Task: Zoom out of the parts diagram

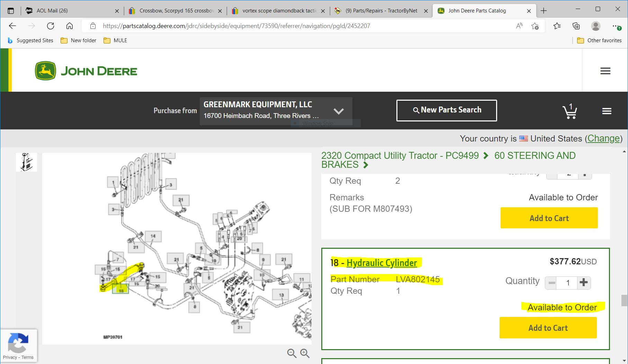Action: coord(291,353)
